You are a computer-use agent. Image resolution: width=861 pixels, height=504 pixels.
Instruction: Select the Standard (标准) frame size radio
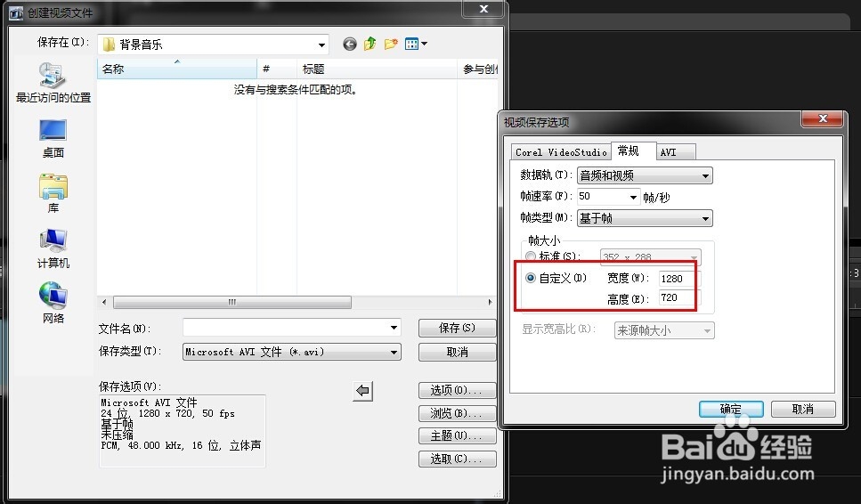531,256
